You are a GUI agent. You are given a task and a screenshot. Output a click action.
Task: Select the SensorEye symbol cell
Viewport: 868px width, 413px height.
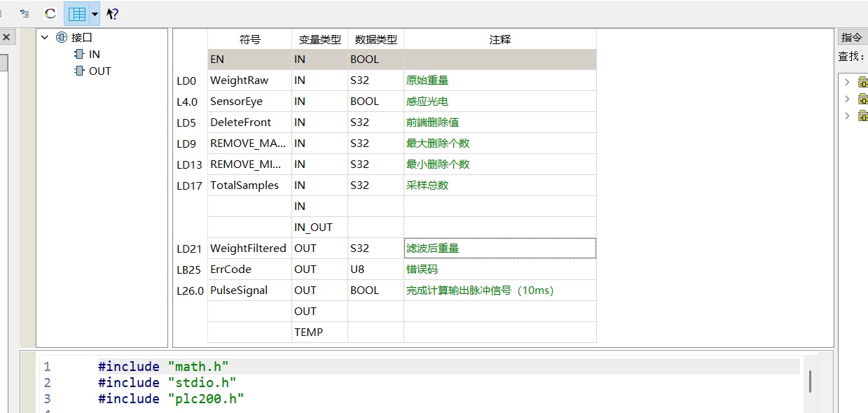point(249,101)
